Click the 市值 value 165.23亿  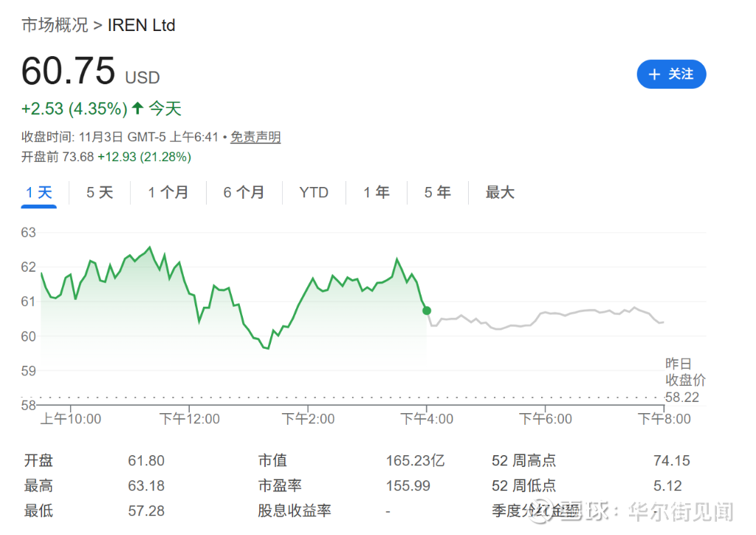pos(415,460)
